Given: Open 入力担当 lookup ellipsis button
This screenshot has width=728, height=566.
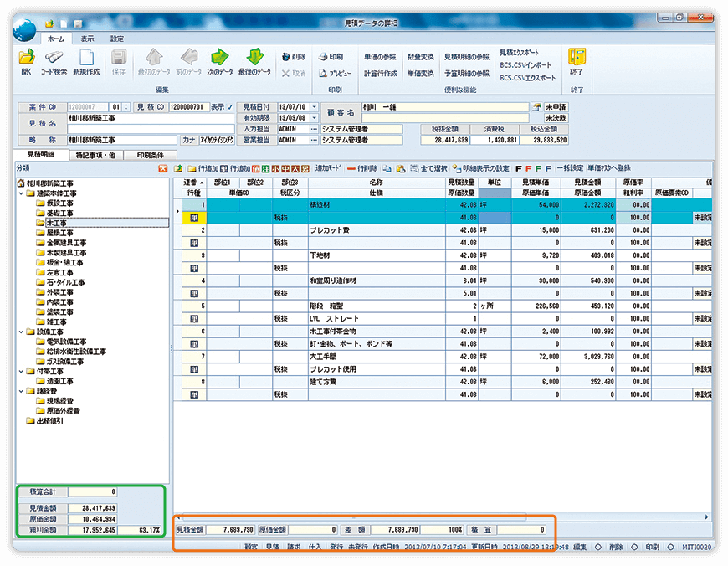Looking at the screenshot, I should point(315,129).
